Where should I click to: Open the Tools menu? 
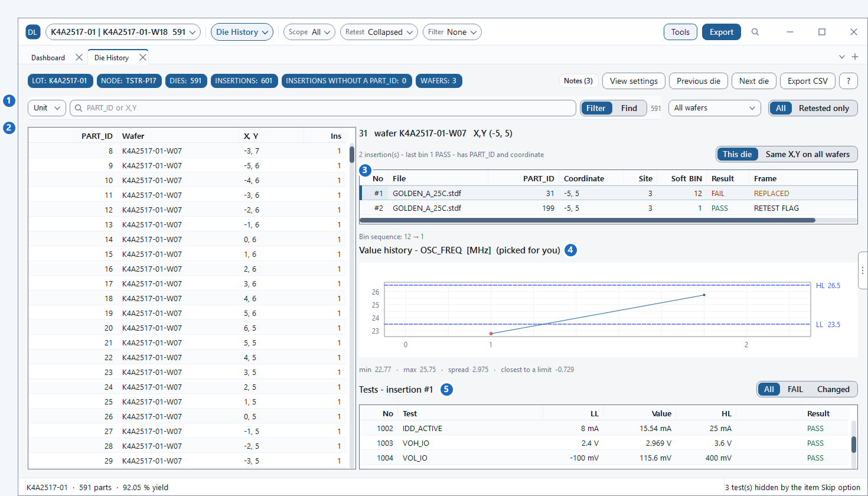[x=680, y=32]
